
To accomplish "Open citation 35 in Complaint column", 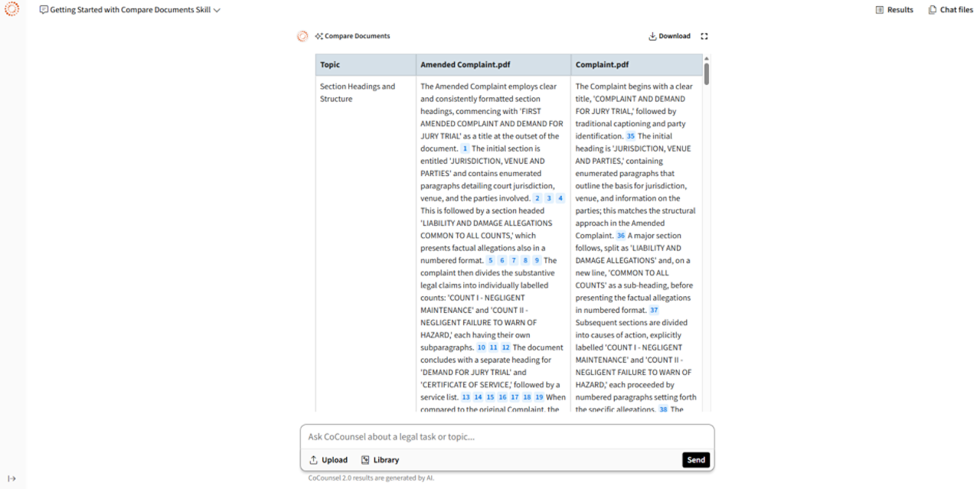I will [631, 136].
